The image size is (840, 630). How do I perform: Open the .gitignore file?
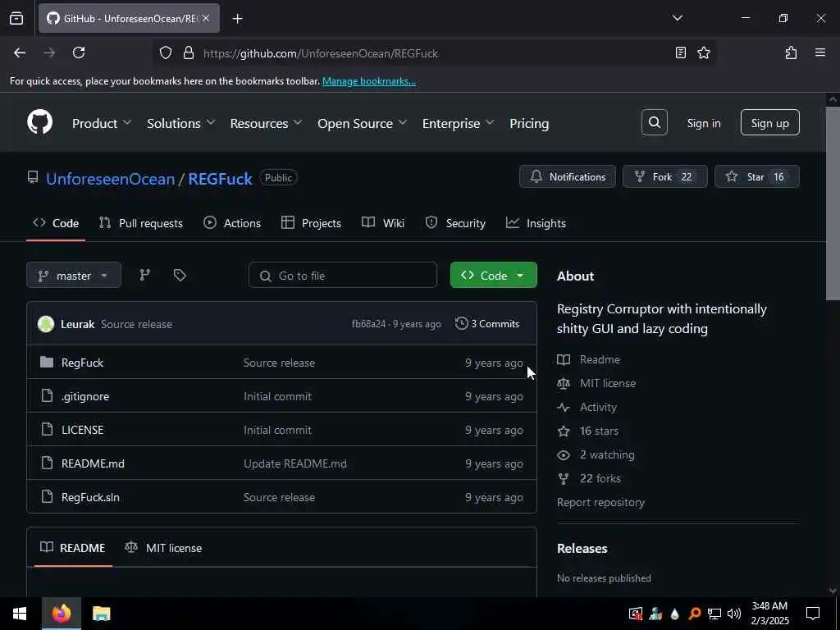click(x=85, y=396)
